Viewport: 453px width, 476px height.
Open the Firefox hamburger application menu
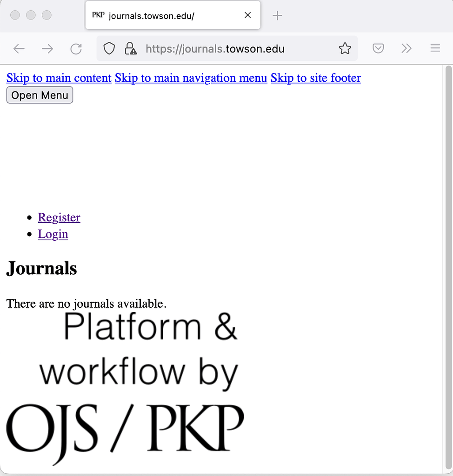pos(435,49)
